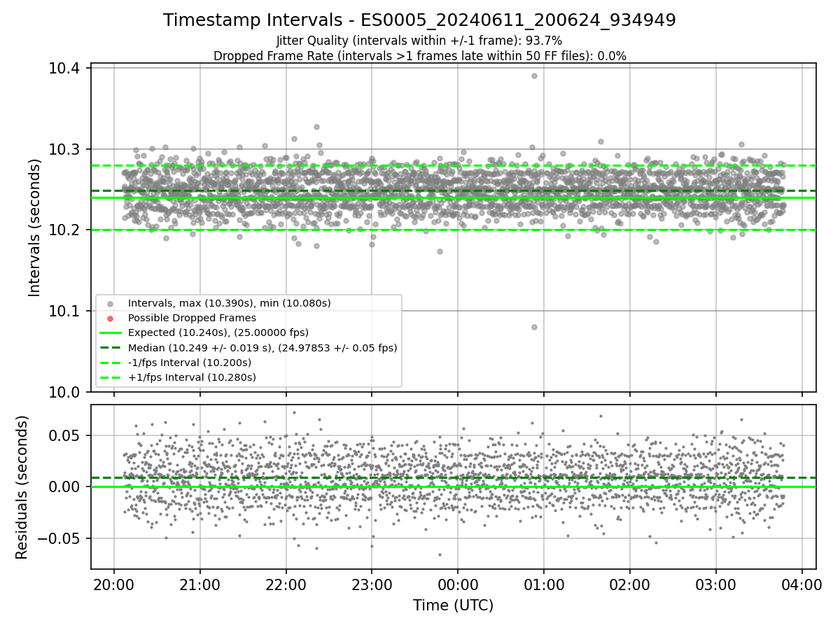Click the plot title 'Timestamp Intervals - ES0005_20240611_200624_934949'

(x=419, y=20)
